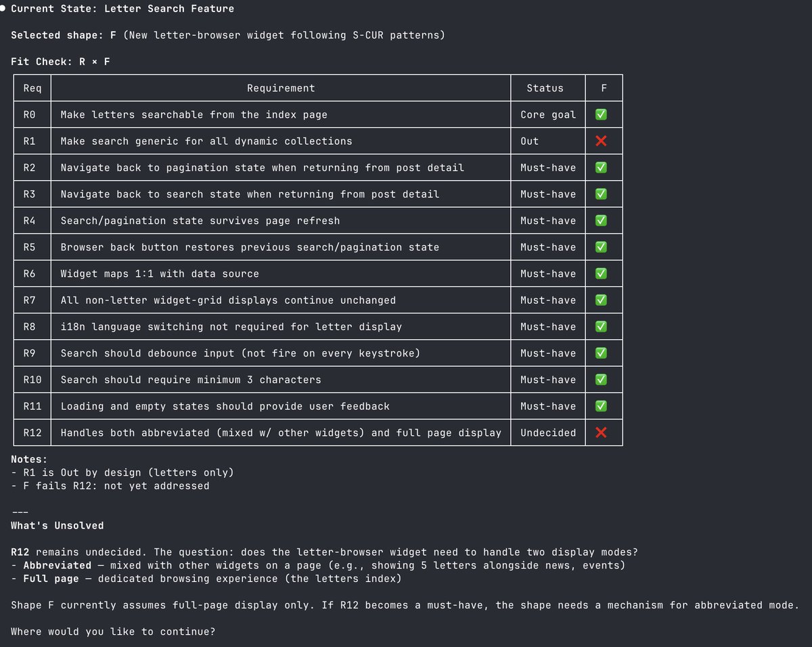Click the 'Must-have' status in R5 row

pyautogui.click(x=548, y=247)
